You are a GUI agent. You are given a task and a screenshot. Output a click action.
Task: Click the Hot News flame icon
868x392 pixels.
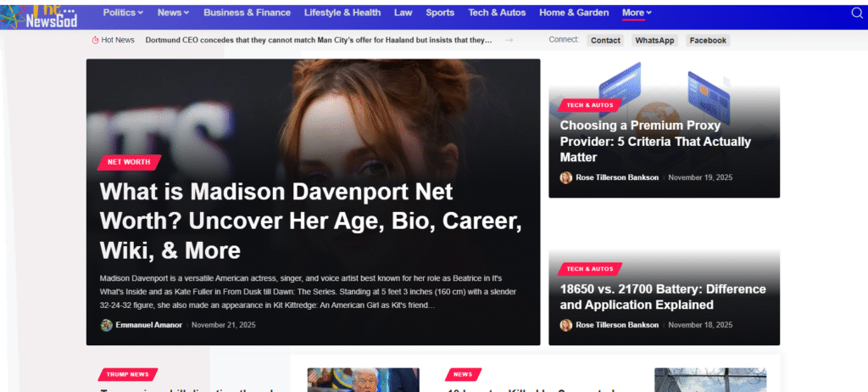tap(95, 40)
